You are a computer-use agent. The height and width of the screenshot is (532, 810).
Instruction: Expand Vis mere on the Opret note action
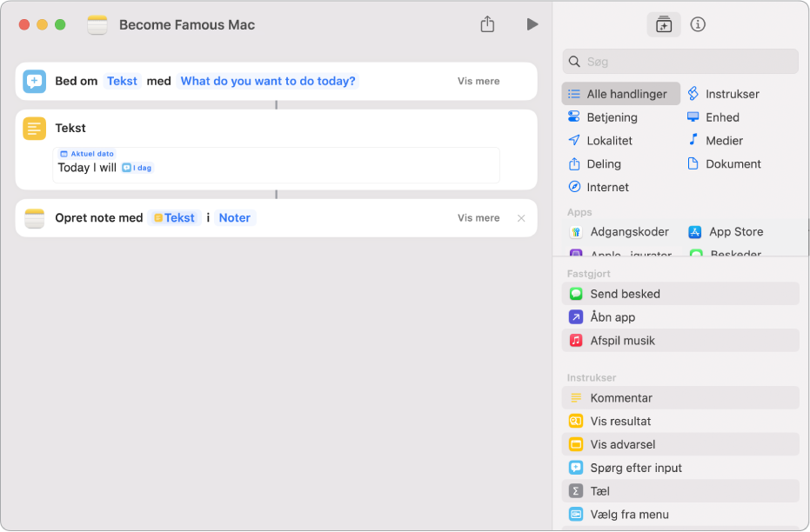pyautogui.click(x=479, y=217)
